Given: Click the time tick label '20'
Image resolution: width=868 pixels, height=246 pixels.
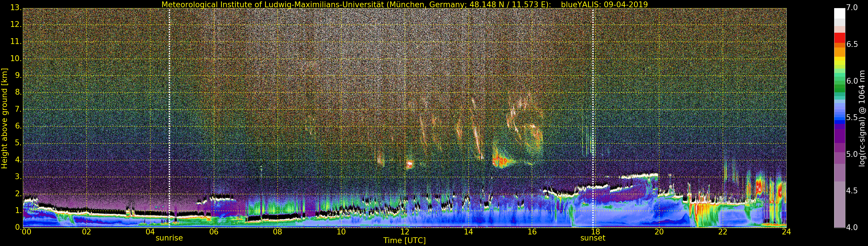Looking at the screenshot, I should point(659,232).
